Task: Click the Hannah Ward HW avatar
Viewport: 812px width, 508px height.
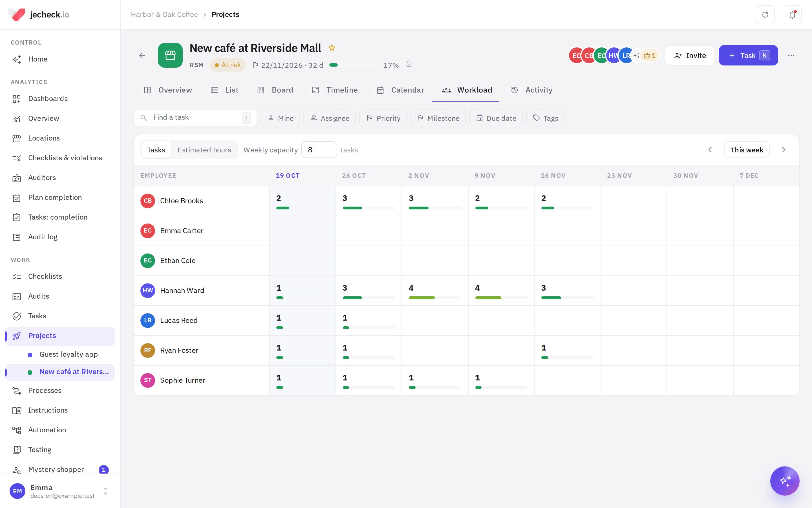Action: tap(148, 291)
